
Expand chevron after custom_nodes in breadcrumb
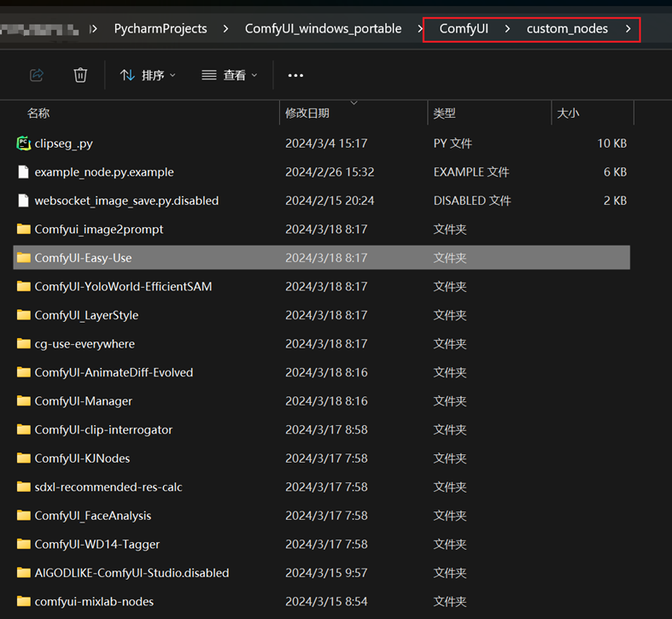coord(628,29)
